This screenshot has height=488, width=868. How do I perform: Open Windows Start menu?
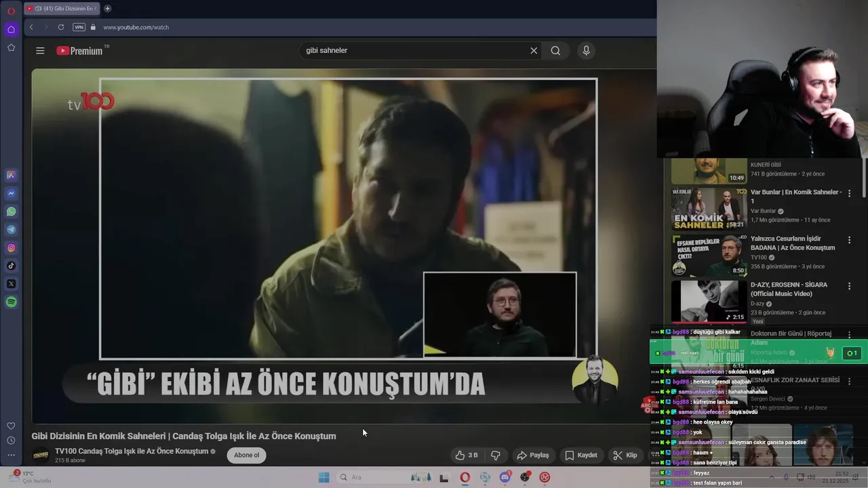pyautogui.click(x=324, y=477)
